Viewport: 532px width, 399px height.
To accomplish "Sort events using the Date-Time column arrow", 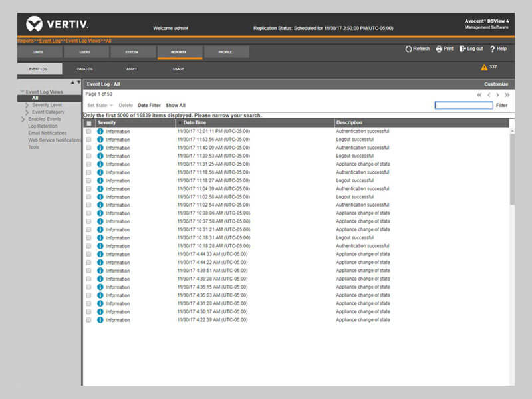I will 180,122.
